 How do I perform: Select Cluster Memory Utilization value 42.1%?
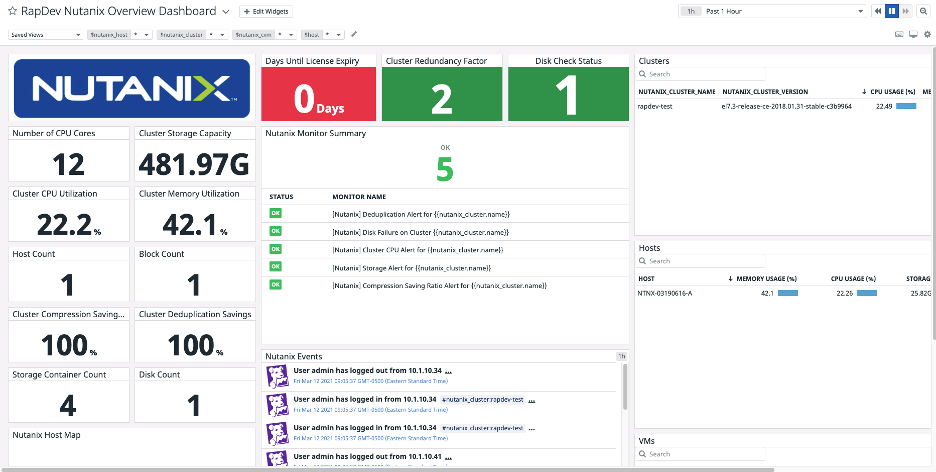[x=194, y=225]
